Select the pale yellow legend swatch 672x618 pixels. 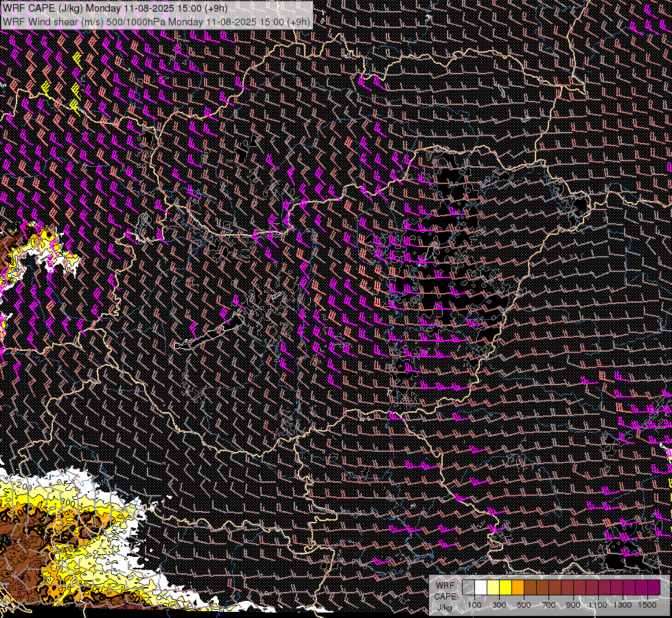click(x=494, y=587)
